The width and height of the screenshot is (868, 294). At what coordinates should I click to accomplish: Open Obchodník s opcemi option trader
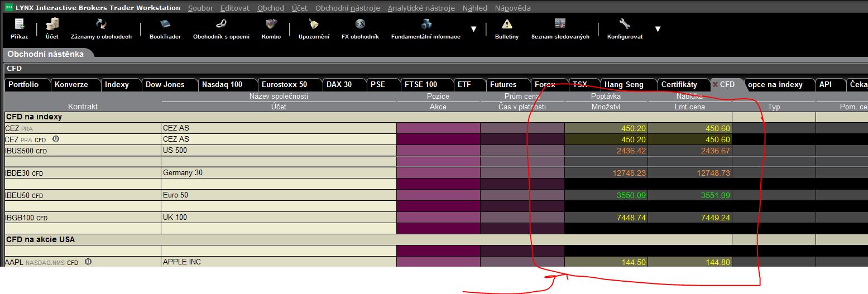point(221,28)
